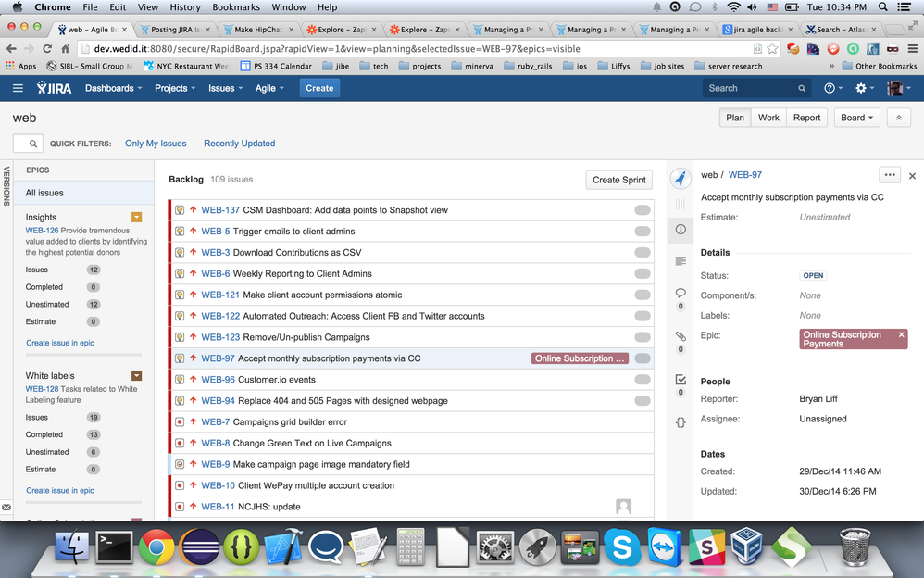Switch to the Make HipChat browser tab
The image size is (924, 578).
pyautogui.click(x=258, y=30)
